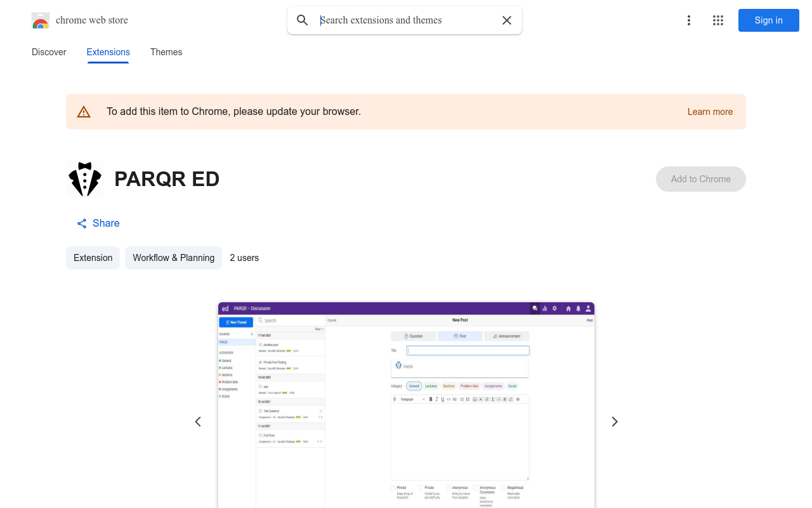Open the Google apps grid
Viewport: 812px width, 508px height.
[x=718, y=20]
